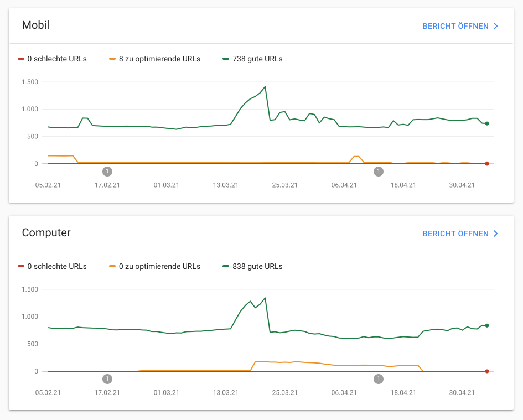Select the red endpoint dot on the Mobil chart
This screenshot has width=523, height=420.
[x=487, y=164]
